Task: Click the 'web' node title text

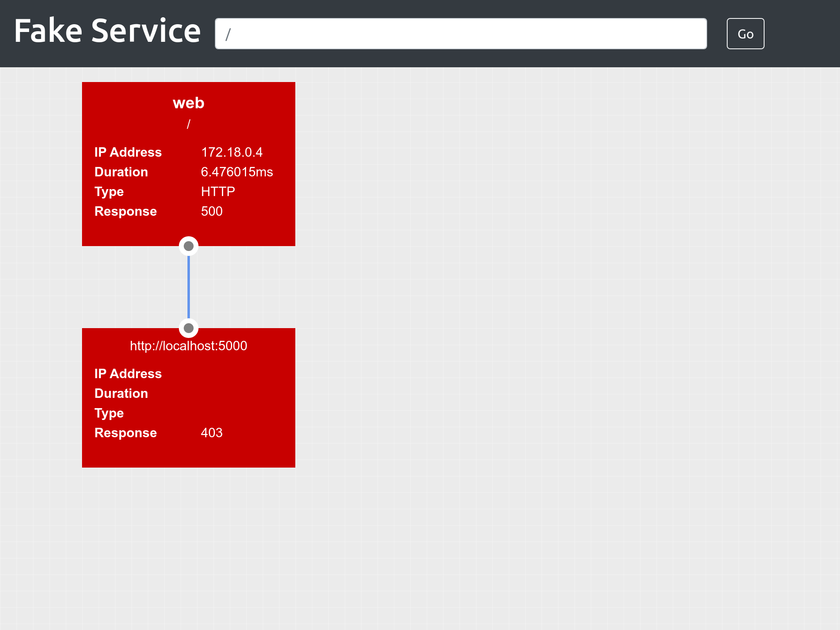Action: pyautogui.click(x=189, y=103)
